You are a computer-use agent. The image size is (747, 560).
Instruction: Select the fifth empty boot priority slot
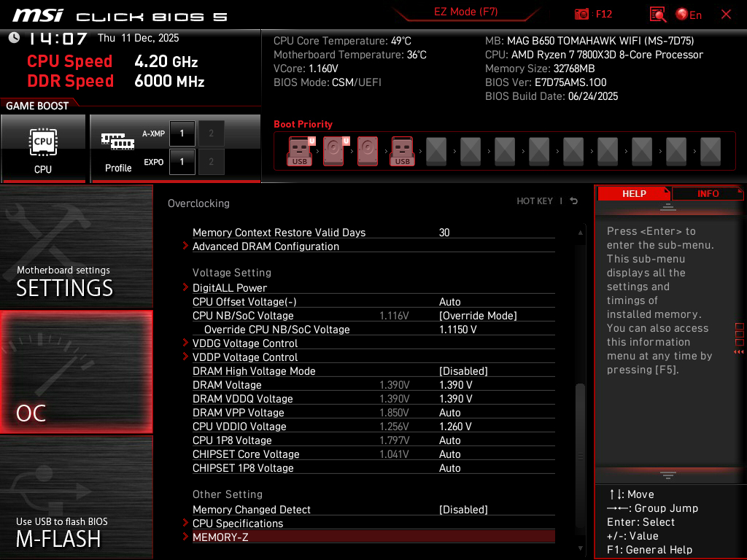pyautogui.click(x=436, y=151)
